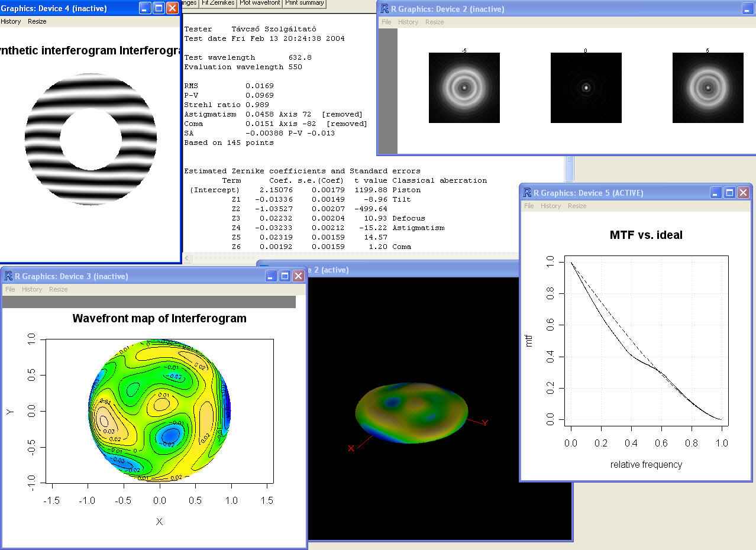Click the R logo icon on Device 2 title bar
The width and height of the screenshot is (756, 550).
coord(385,9)
